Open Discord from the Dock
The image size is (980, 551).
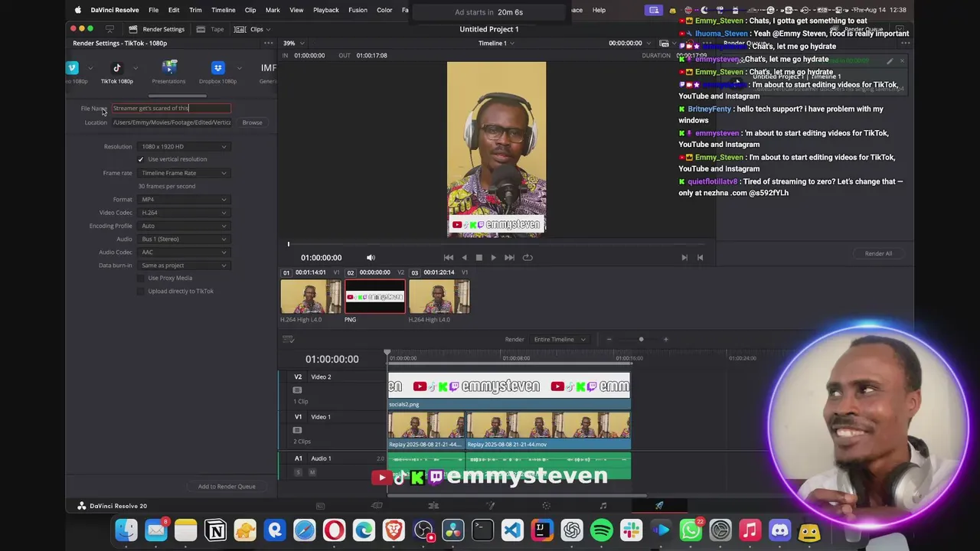pyautogui.click(x=779, y=530)
